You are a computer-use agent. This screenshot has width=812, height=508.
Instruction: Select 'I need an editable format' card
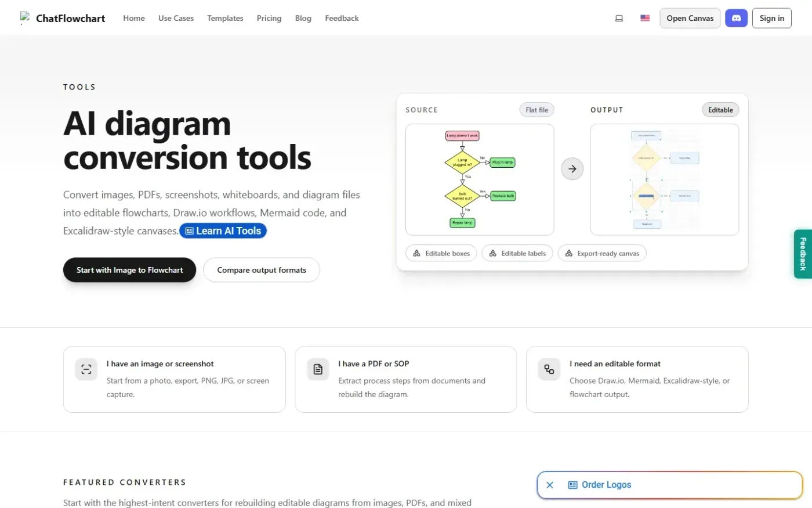[637, 380]
